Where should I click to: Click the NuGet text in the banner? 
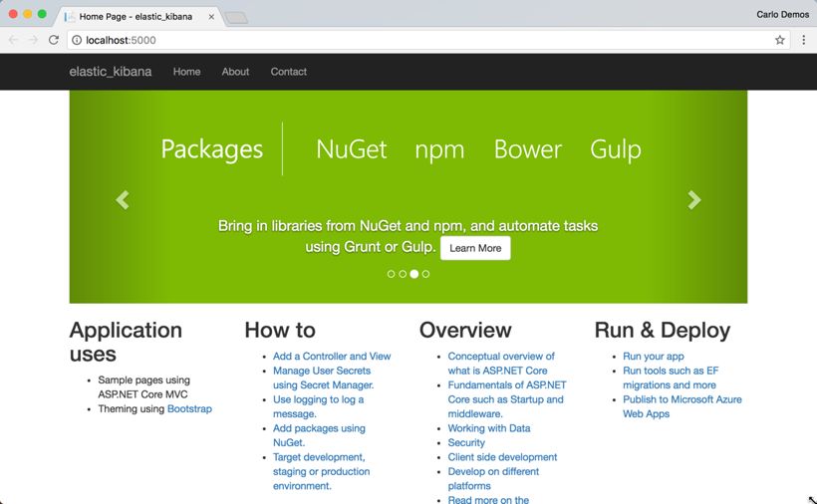click(x=351, y=149)
